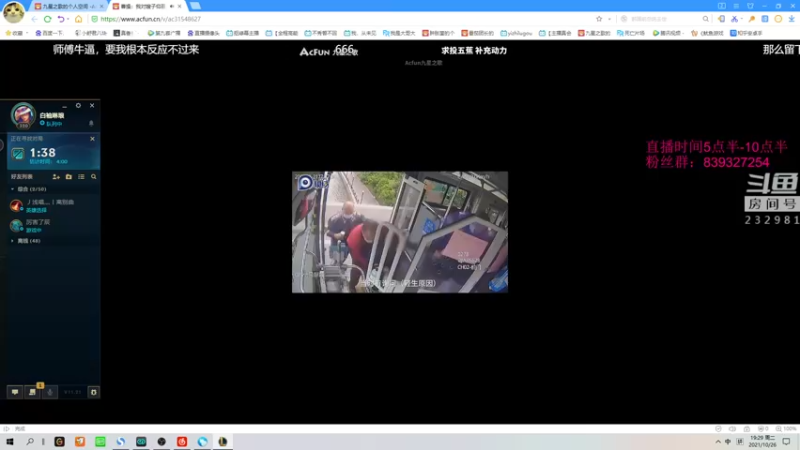Click the purple undo arrow in the browser toolbar
The height and width of the screenshot is (450, 800).
61,19
